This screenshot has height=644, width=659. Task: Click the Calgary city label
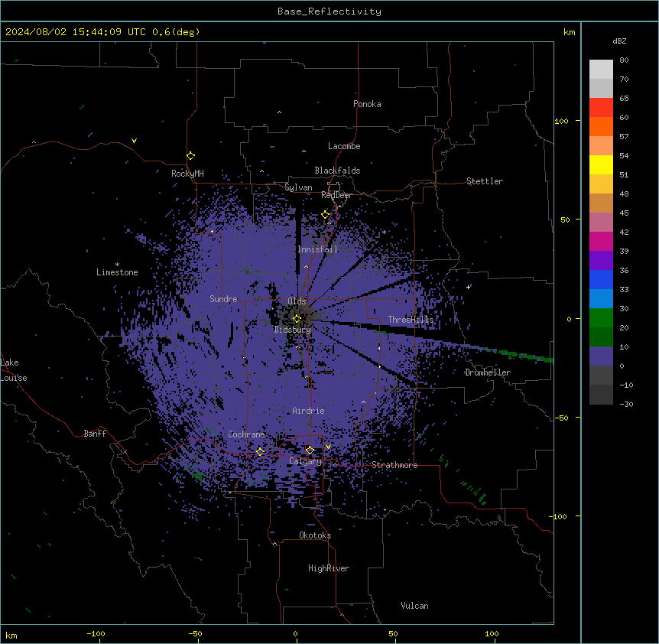point(305,461)
